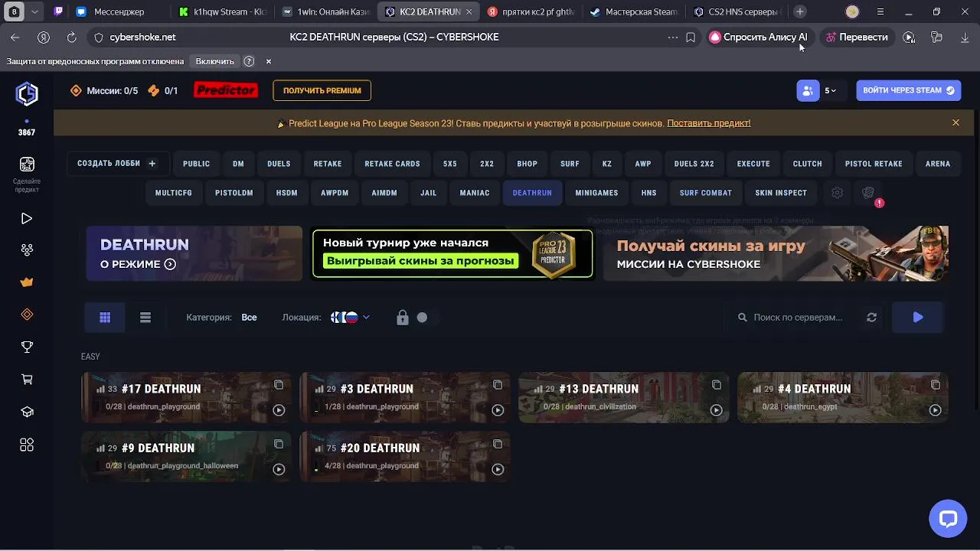Expand the browser tab group dropdown arrow
The image size is (980, 551).
(34, 11)
